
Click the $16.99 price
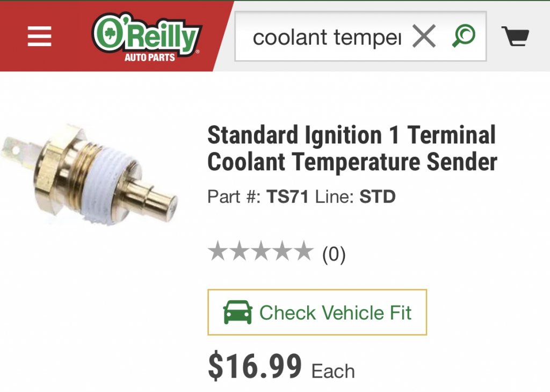255,366
